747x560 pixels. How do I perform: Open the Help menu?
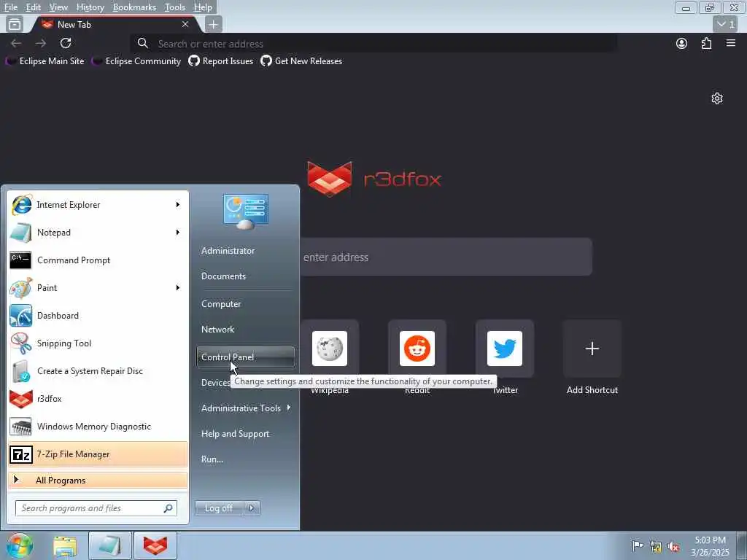[x=203, y=7]
